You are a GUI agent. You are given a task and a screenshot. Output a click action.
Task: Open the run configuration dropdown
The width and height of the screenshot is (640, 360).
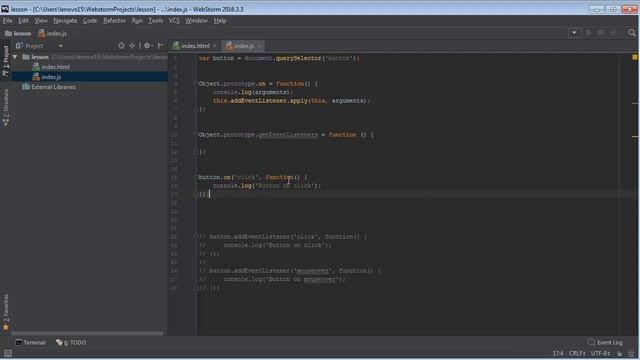pos(574,33)
